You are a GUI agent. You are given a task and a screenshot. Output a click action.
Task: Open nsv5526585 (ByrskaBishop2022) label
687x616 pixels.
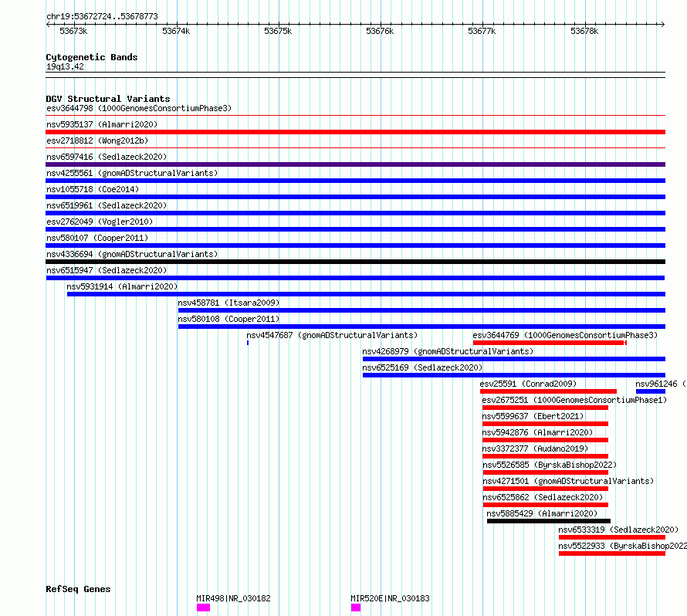[550, 465]
